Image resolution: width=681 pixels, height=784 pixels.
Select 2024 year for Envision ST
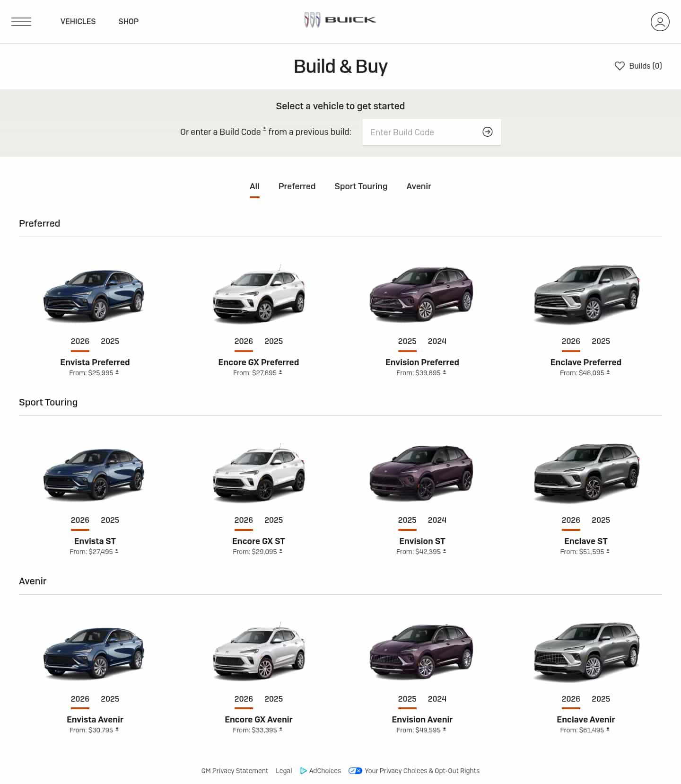point(437,520)
